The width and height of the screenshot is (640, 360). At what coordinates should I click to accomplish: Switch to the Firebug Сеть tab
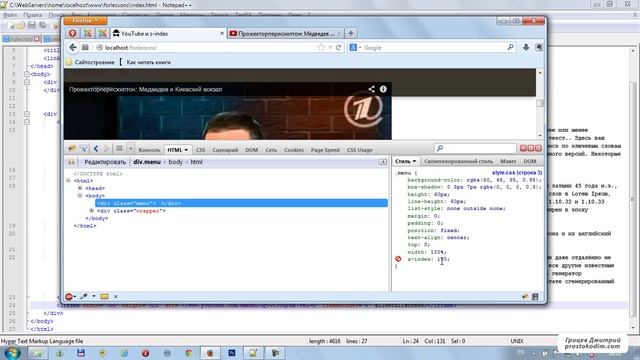pos(271,150)
